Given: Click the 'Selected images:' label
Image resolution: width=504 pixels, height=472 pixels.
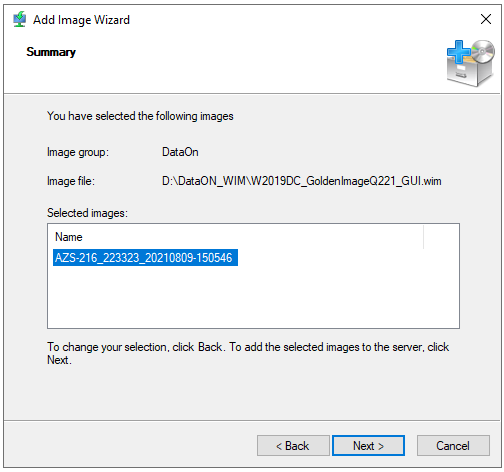Looking at the screenshot, I should tap(87, 213).
